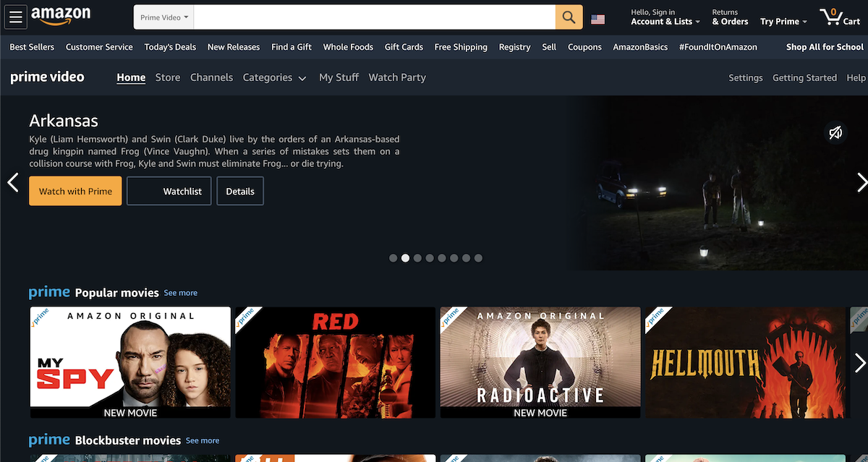This screenshot has height=462, width=868.
Task: Select the third carousel dot
Action: click(417, 258)
